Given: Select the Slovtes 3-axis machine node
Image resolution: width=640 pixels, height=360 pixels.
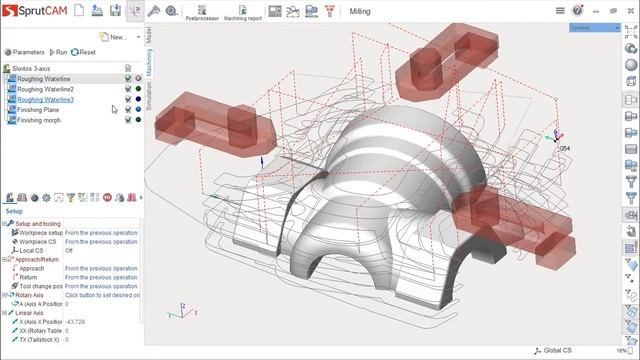Looking at the screenshot, I should (31, 69).
